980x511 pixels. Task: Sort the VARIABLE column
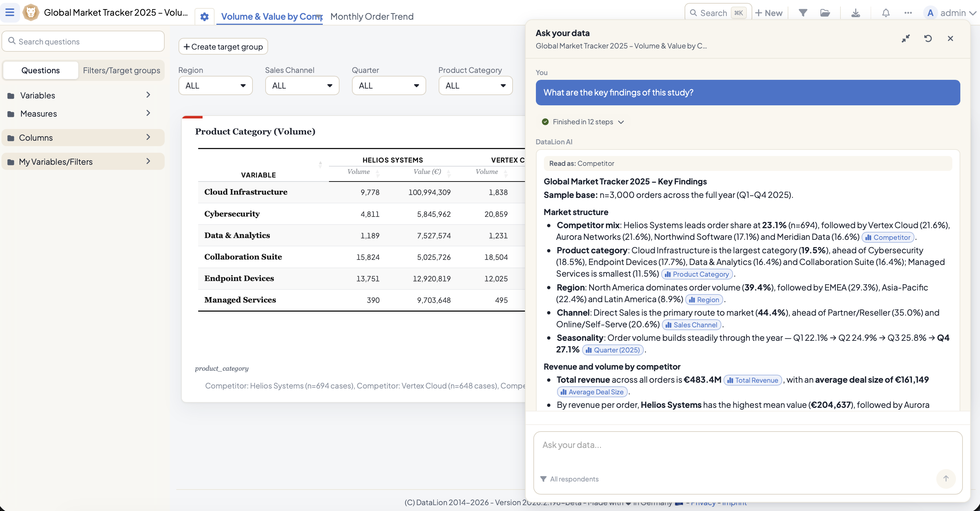coord(320,164)
